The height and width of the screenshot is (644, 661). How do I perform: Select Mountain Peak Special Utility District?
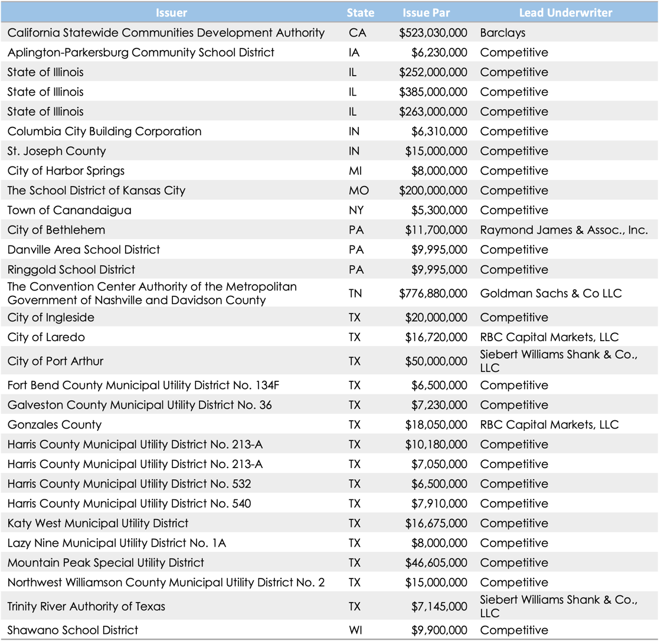(x=106, y=563)
